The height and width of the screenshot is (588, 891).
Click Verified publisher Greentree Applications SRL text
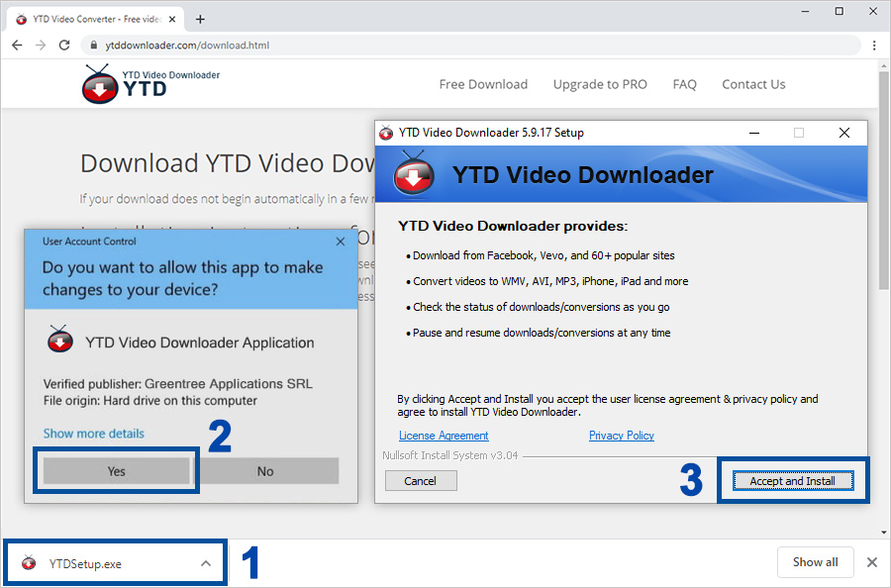[x=178, y=383]
